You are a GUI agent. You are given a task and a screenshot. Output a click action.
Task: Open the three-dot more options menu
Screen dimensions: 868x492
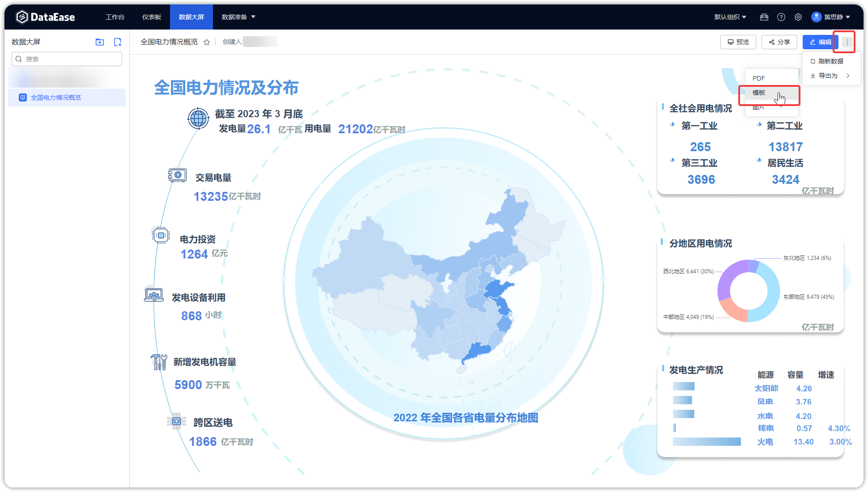pos(847,42)
